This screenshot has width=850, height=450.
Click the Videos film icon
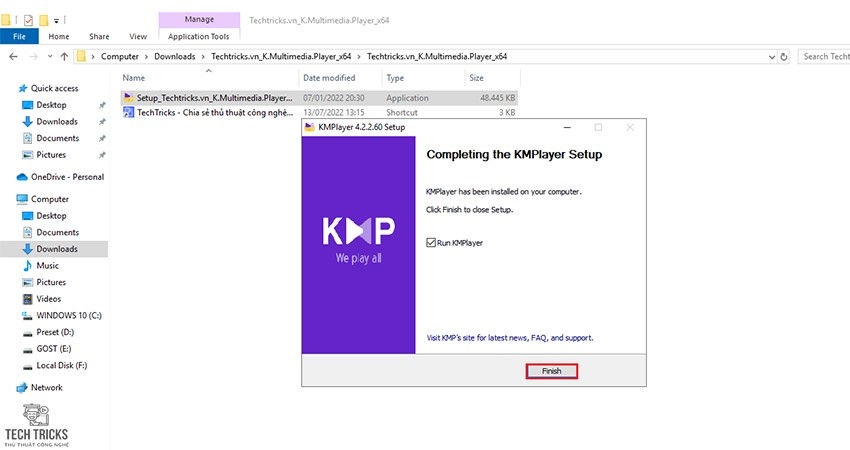[28, 299]
